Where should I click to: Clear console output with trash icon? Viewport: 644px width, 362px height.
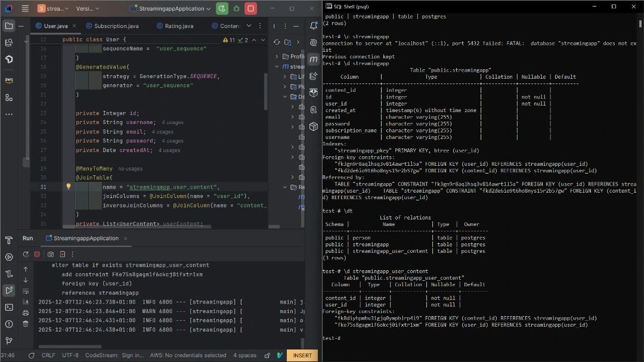point(26,323)
